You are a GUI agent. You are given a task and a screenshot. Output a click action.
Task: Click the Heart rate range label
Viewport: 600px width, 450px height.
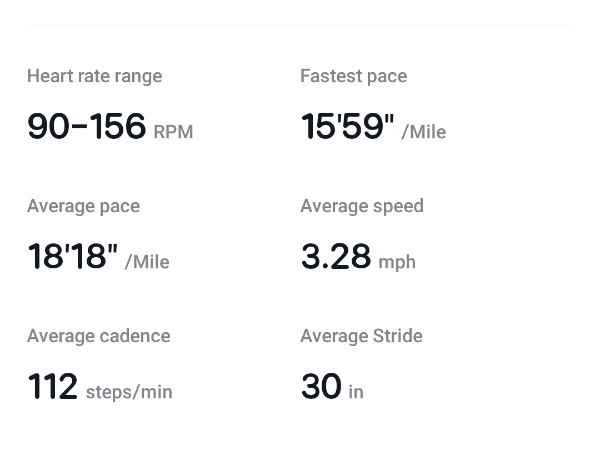pyautogui.click(x=94, y=76)
